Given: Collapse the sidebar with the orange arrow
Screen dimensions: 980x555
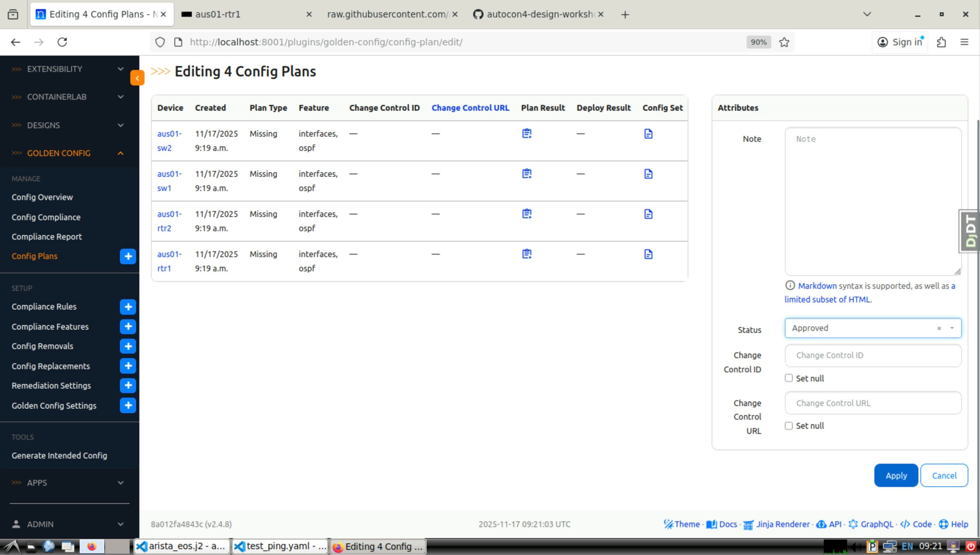Looking at the screenshot, I should [x=137, y=78].
